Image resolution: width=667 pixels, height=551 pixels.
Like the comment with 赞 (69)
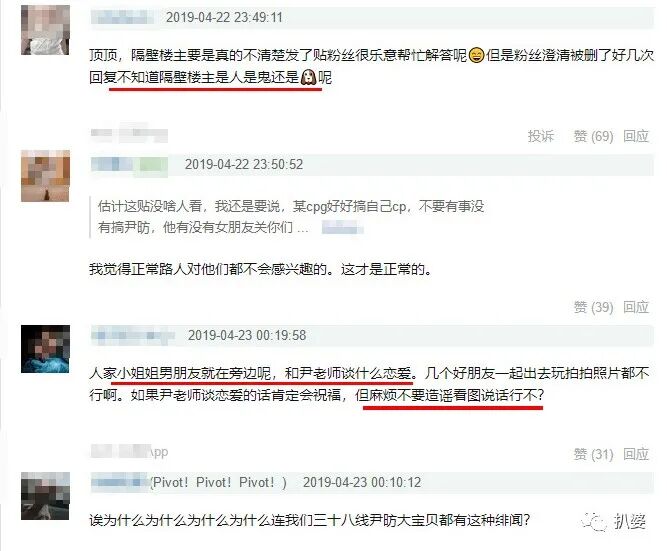click(x=593, y=136)
